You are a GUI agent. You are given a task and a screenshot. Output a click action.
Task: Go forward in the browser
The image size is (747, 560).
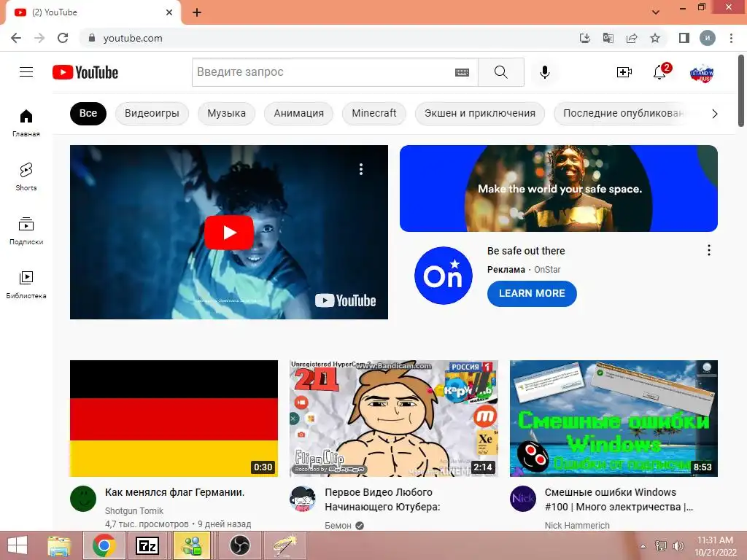coord(39,38)
